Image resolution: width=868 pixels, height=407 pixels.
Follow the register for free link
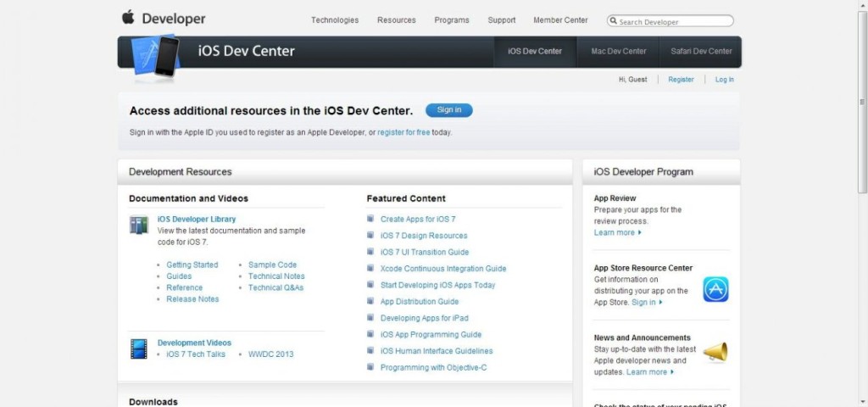[403, 132]
